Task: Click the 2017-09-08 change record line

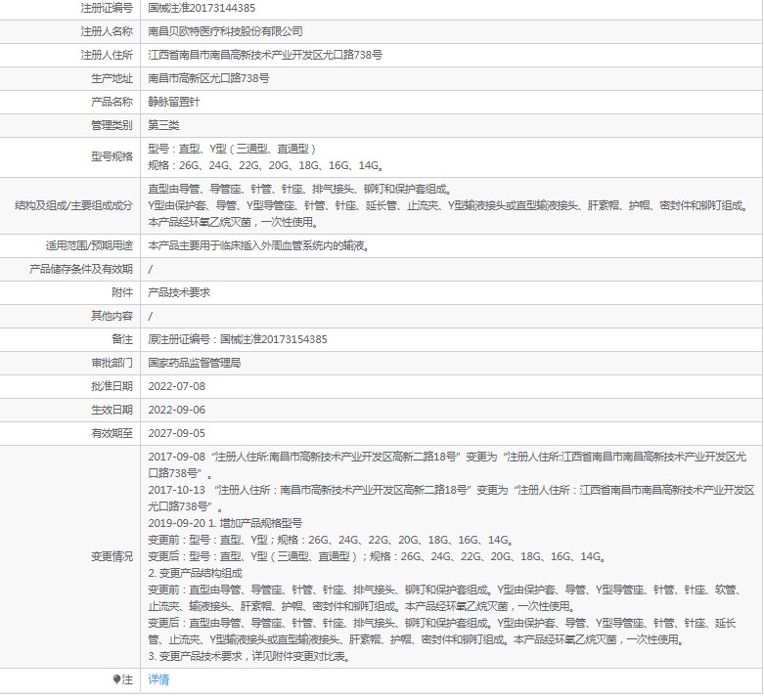Action: coord(447,465)
